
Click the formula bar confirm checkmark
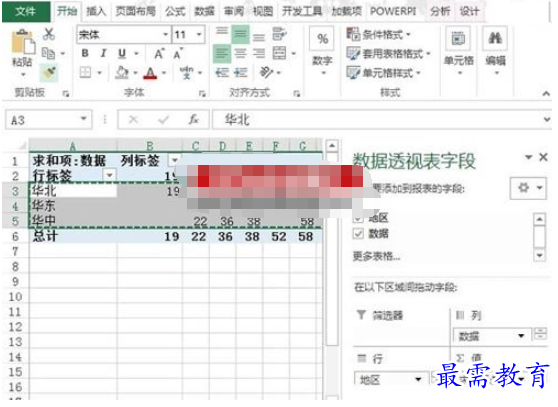163,120
